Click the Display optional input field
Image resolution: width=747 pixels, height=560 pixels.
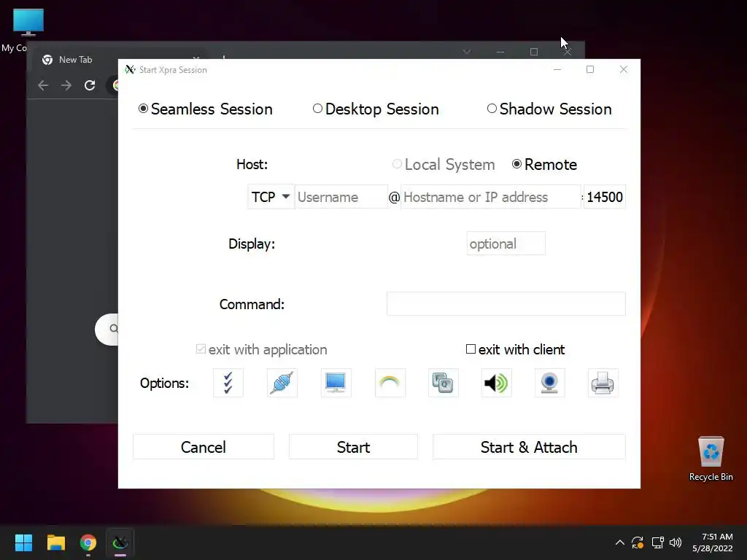pos(506,244)
